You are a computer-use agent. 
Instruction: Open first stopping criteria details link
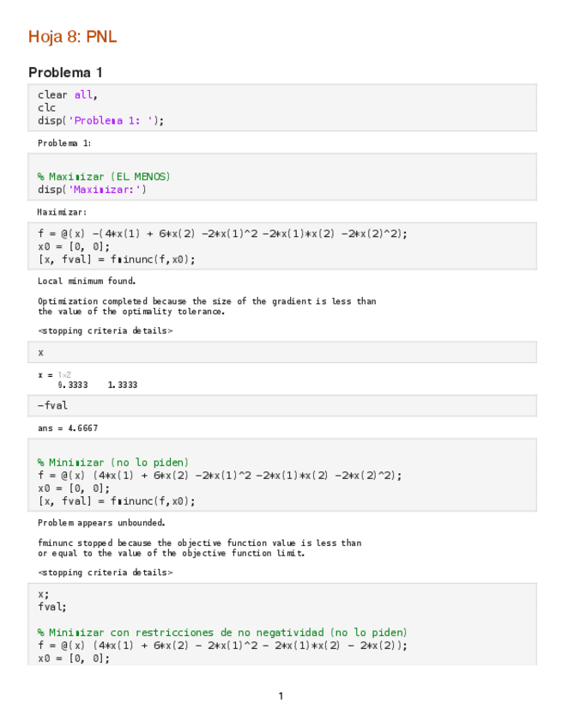(x=105, y=331)
